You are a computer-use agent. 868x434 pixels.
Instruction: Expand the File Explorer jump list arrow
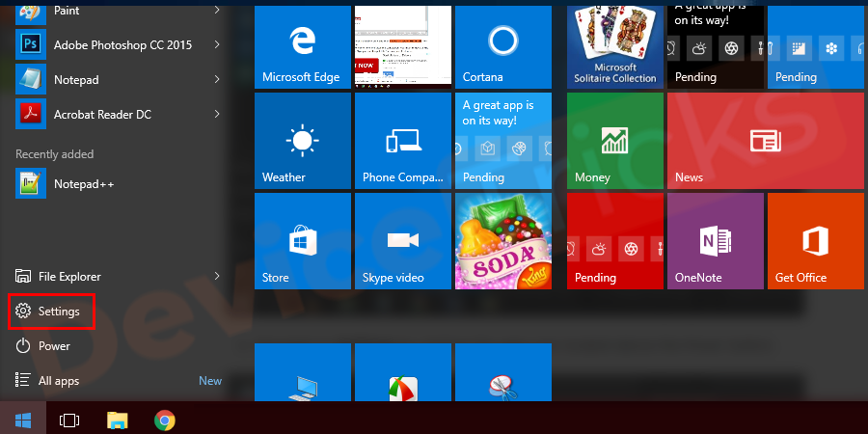(217, 276)
